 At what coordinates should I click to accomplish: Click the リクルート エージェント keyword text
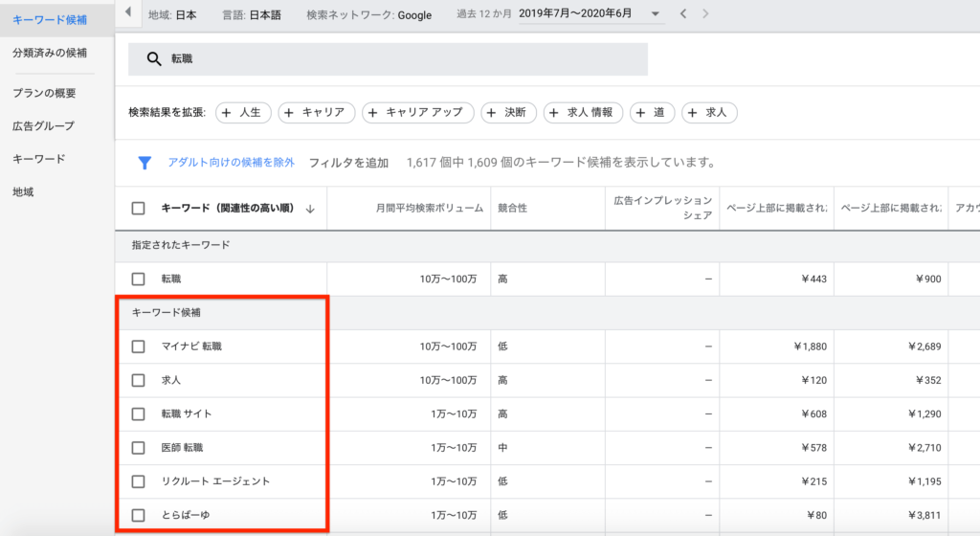point(215,481)
